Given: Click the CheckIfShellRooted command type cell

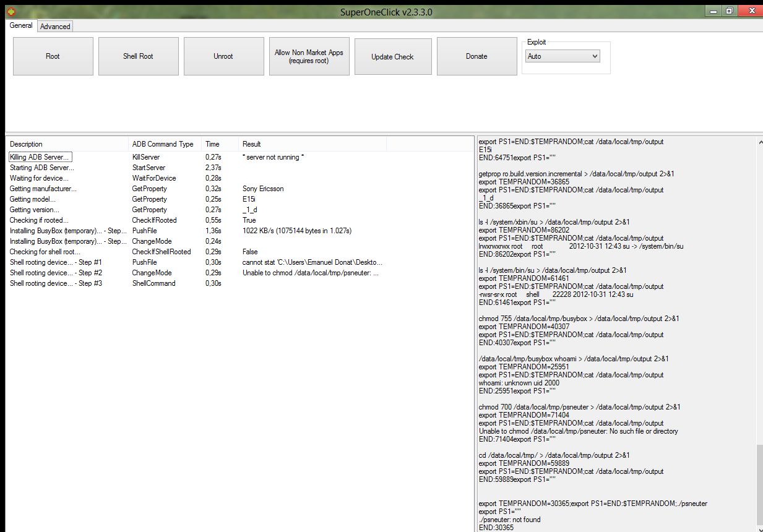Looking at the screenshot, I should (162, 252).
